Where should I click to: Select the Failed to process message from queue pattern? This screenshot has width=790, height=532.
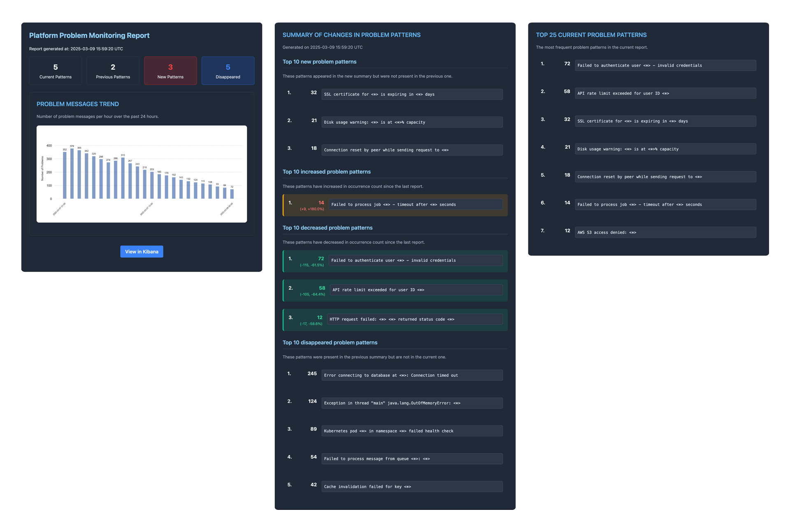coord(411,459)
